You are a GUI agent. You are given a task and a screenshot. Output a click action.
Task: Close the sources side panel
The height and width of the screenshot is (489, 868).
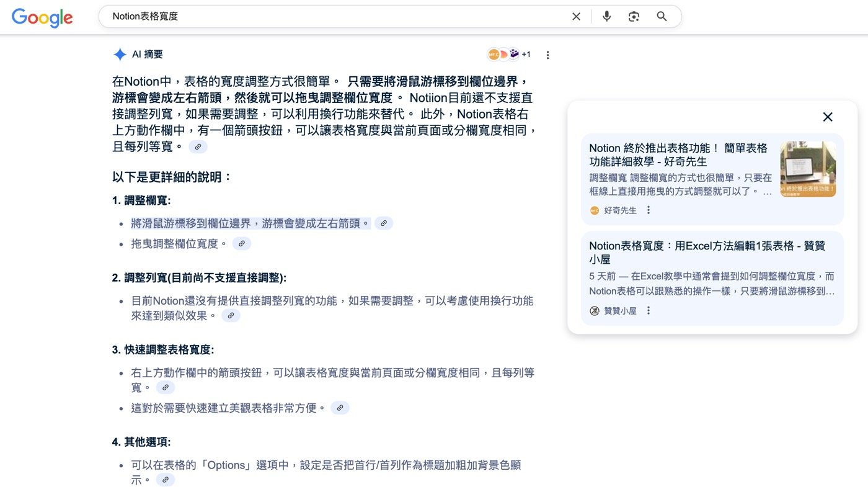pos(828,117)
